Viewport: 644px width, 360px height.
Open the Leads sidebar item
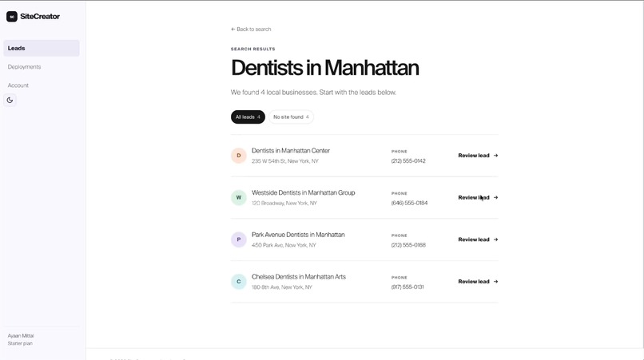[x=42, y=48]
